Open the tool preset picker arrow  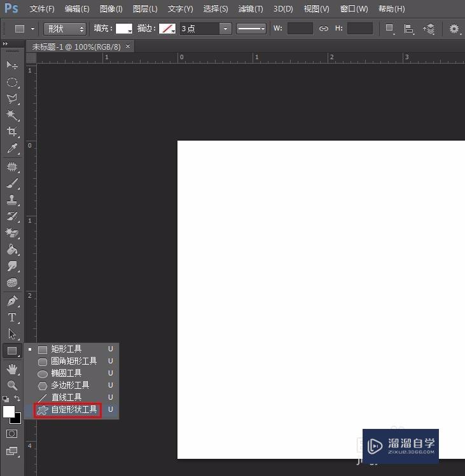pyautogui.click(x=32, y=29)
